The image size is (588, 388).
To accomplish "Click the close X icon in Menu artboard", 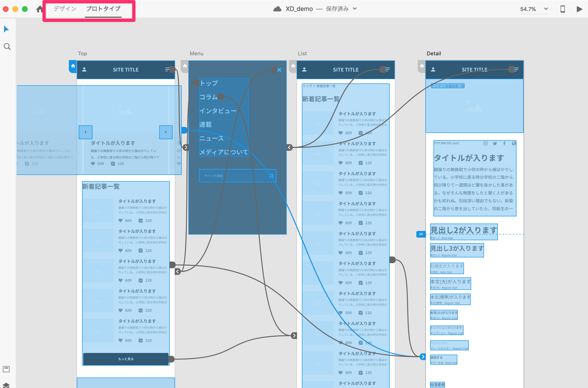I will [279, 70].
